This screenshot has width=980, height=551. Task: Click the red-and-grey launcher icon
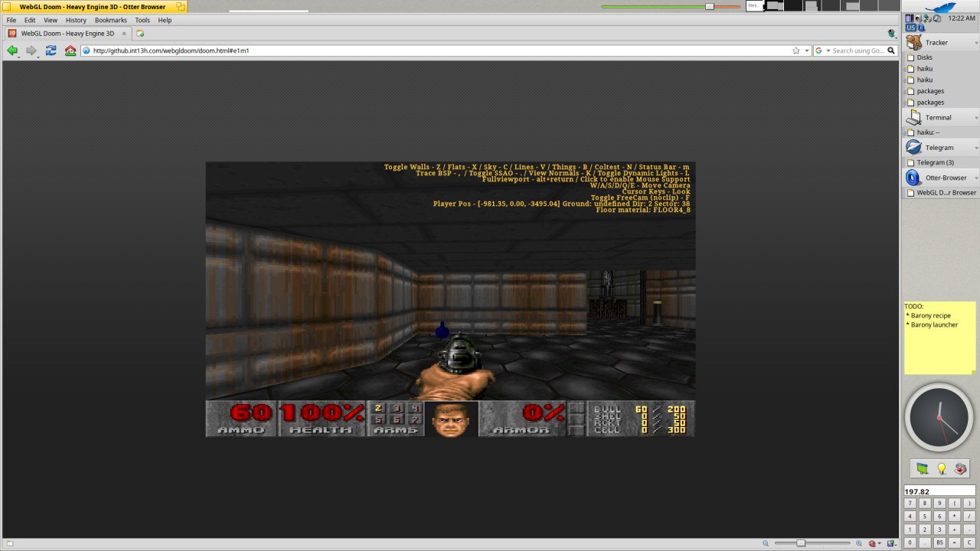tap(961, 468)
